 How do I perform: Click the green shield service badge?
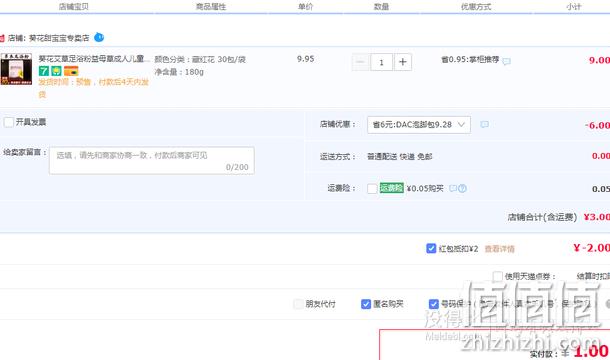[56, 71]
